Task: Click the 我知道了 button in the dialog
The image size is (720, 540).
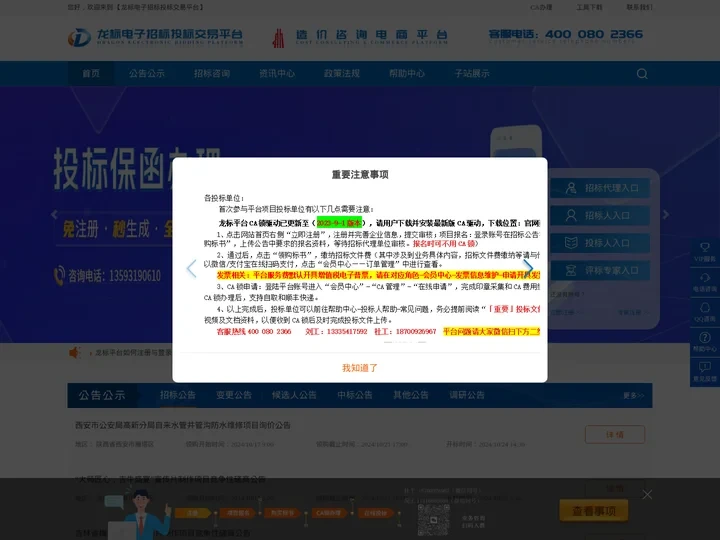Action: pyautogui.click(x=360, y=368)
